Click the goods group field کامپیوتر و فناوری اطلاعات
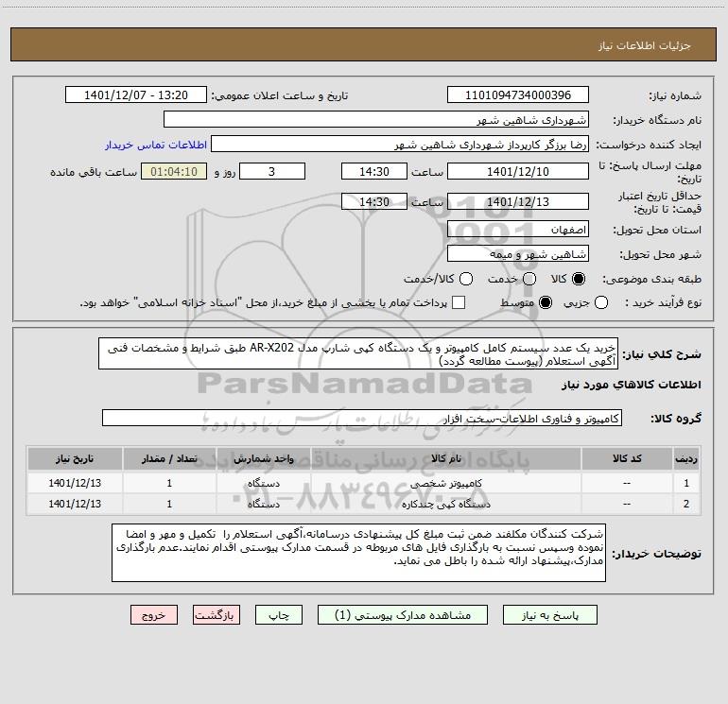Image resolution: width=728 pixels, height=704 pixels. [362, 418]
